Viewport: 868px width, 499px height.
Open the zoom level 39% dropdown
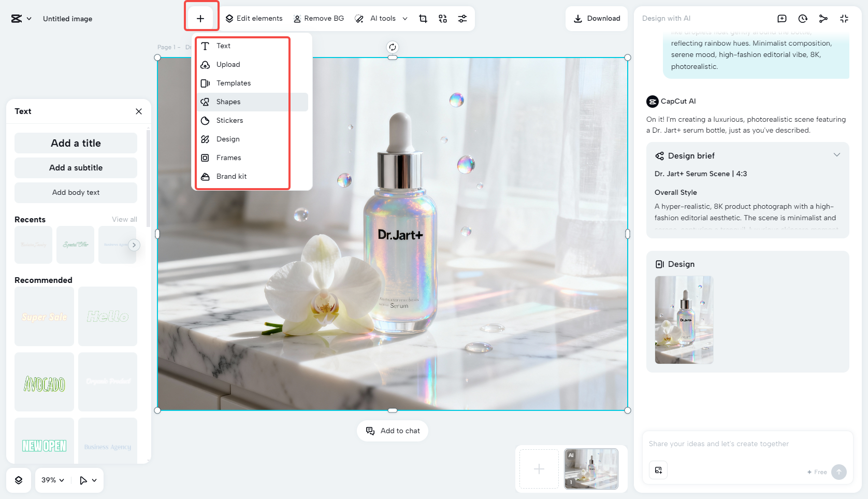pyautogui.click(x=52, y=480)
